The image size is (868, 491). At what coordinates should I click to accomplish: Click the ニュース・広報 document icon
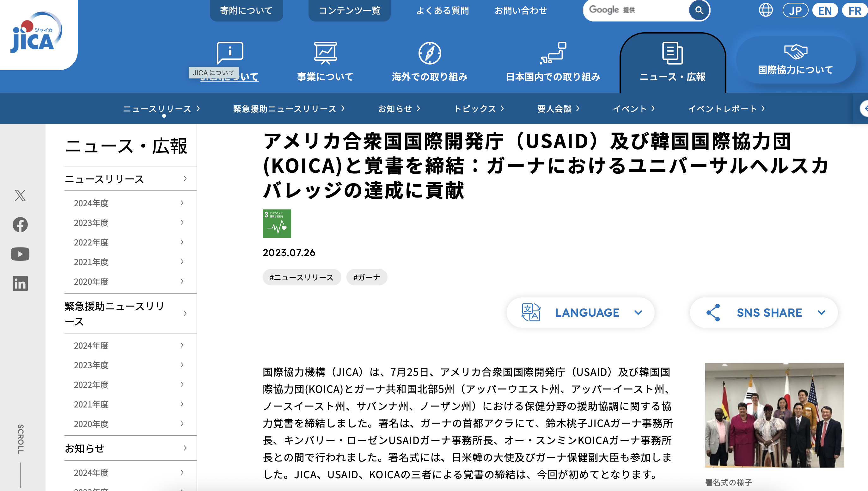[x=673, y=53]
